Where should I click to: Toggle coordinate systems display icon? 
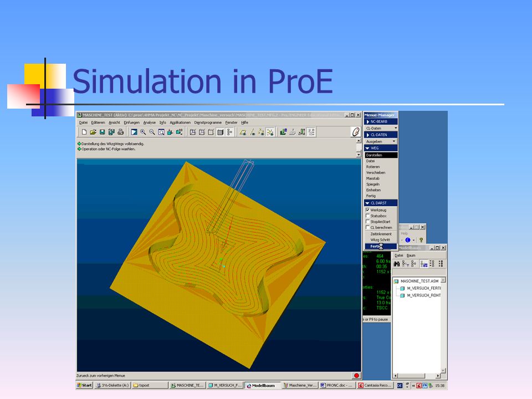(270, 132)
